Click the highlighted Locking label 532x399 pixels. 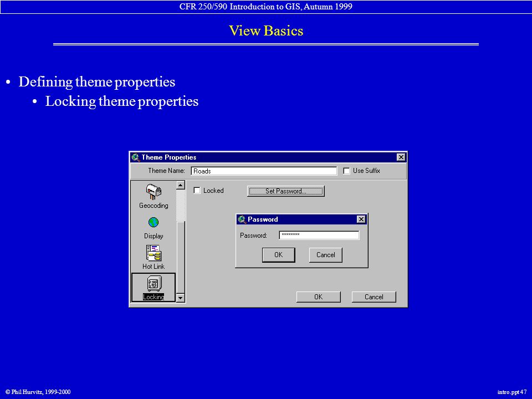154,297
